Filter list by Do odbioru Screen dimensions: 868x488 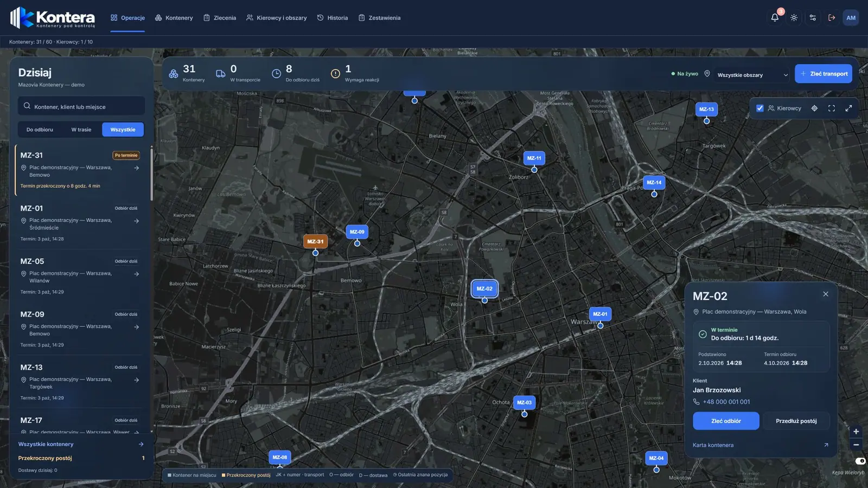pyautogui.click(x=40, y=130)
